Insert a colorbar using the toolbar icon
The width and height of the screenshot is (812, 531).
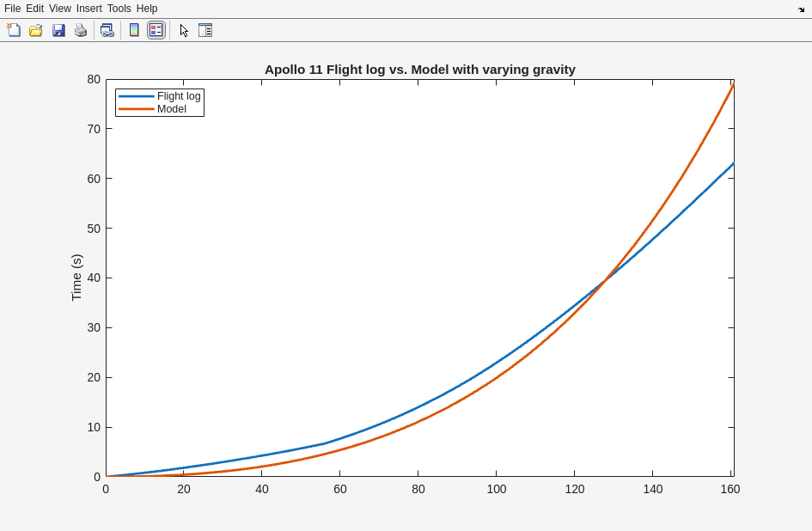[x=134, y=30]
